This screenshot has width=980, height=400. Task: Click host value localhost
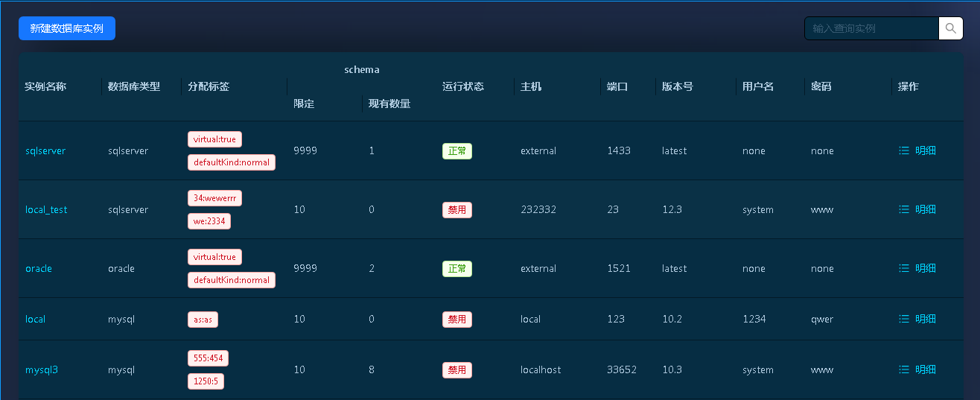(x=541, y=369)
